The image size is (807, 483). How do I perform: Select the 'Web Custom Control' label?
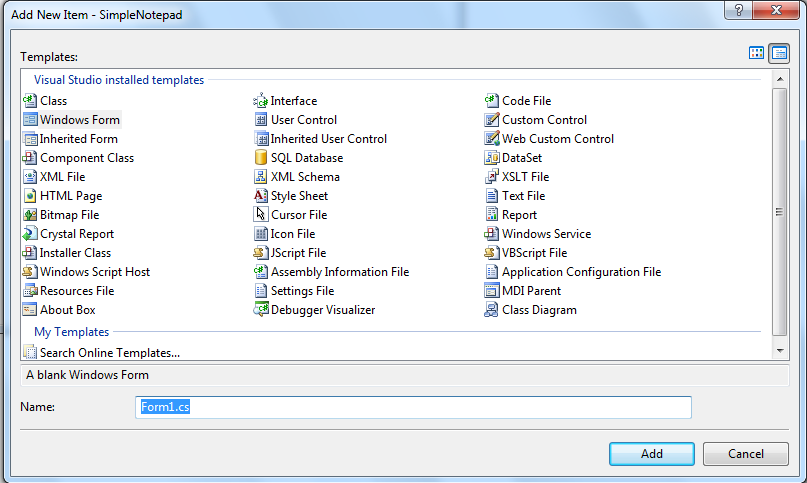pyautogui.click(x=558, y=139)
